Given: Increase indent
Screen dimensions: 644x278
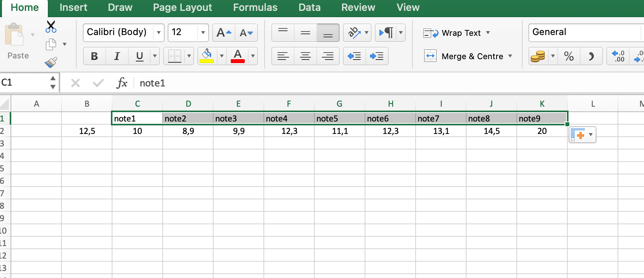Looking at the screenshot, I should (377, 56).
